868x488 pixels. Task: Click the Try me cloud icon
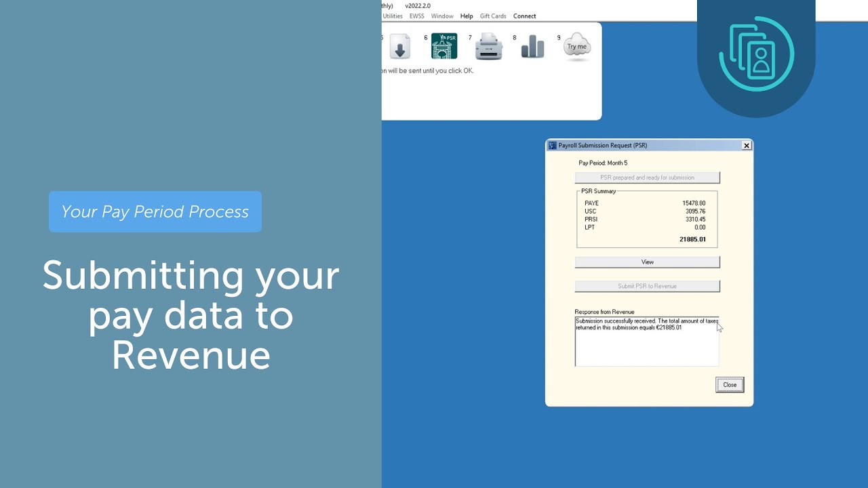pos(577,47)
